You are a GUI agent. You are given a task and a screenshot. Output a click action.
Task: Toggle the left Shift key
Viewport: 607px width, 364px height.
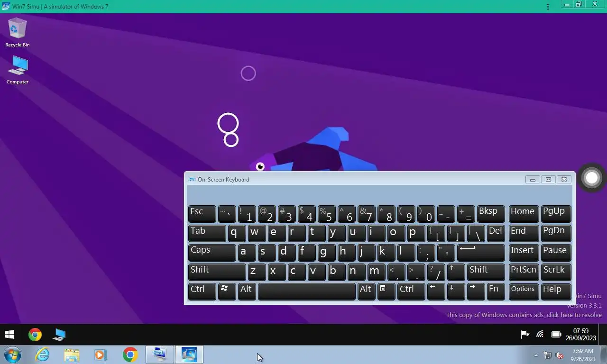click(217, 272)
